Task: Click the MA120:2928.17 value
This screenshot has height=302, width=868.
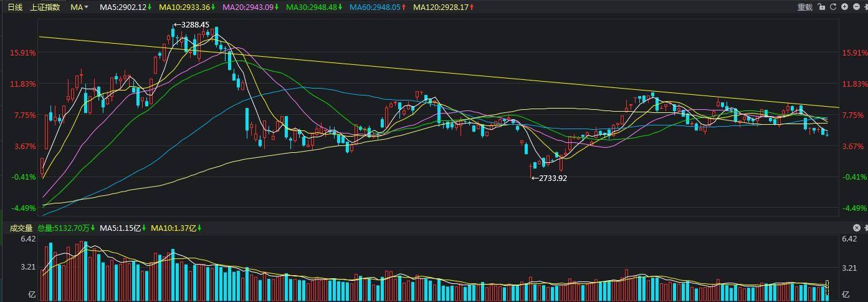Action: pyautogui.click(x=441, y=7)
